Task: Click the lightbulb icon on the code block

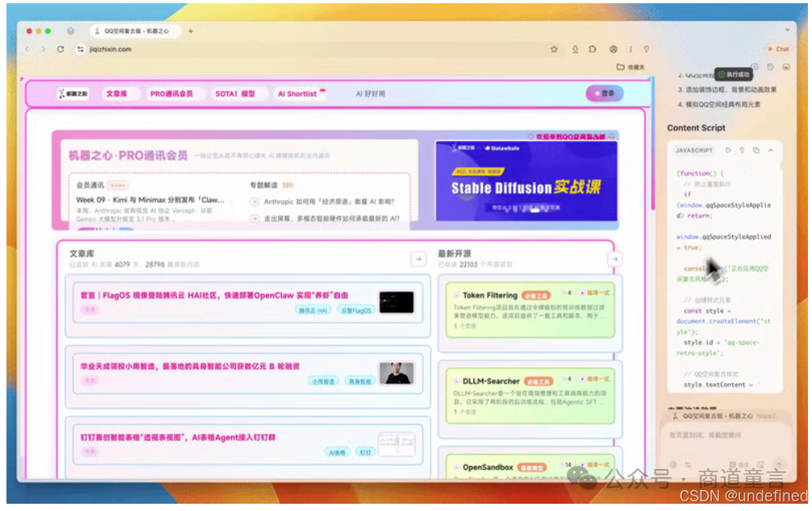Action: [742, 150]
